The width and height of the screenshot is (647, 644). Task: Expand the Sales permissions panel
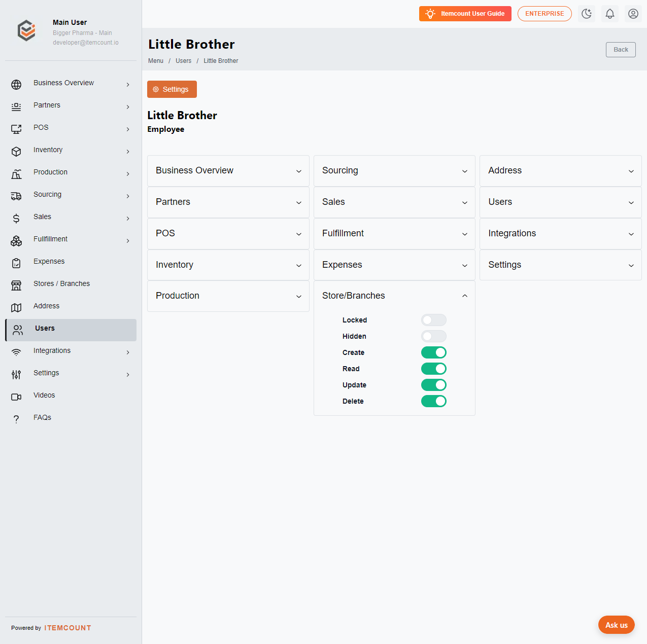394,202
